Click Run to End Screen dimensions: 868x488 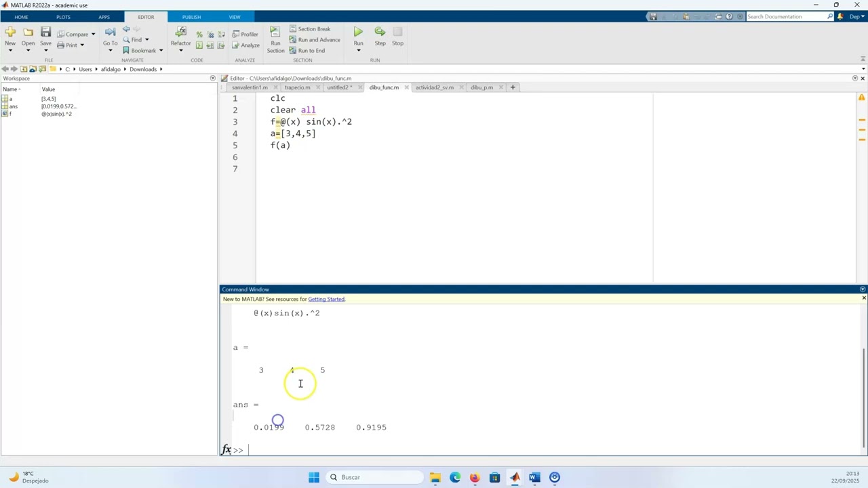(x=307, y=50)
